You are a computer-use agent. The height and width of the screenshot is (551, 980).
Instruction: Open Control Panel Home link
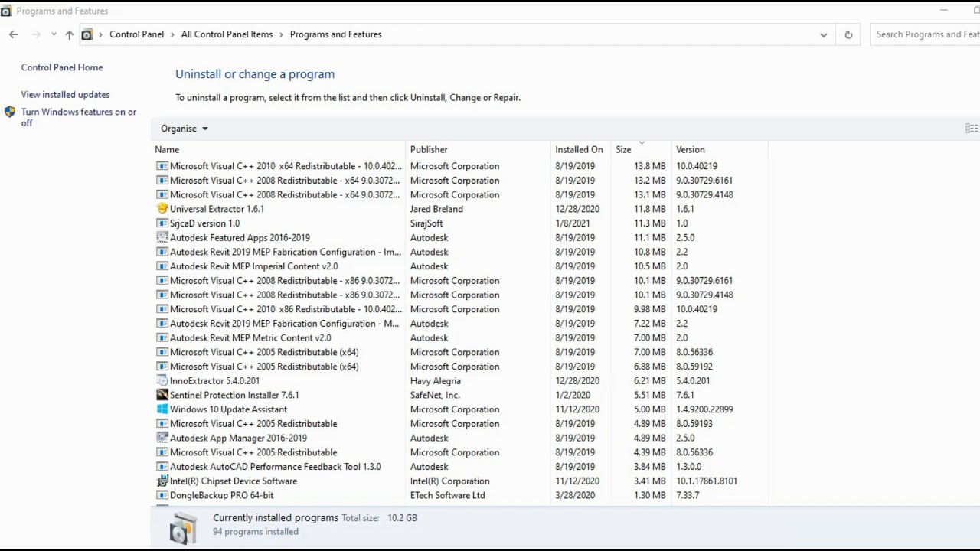click(x=62, y=67)
